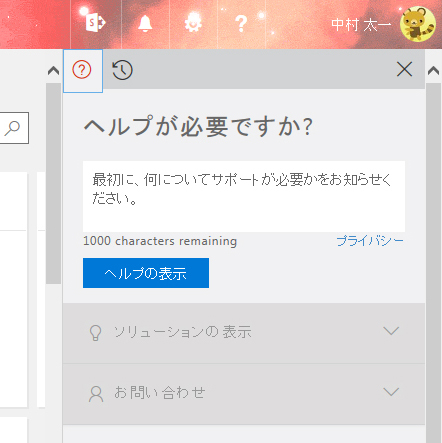Screen dimensions: 442x443
Task: Close the help panel with X
Action: coord(404,69)
